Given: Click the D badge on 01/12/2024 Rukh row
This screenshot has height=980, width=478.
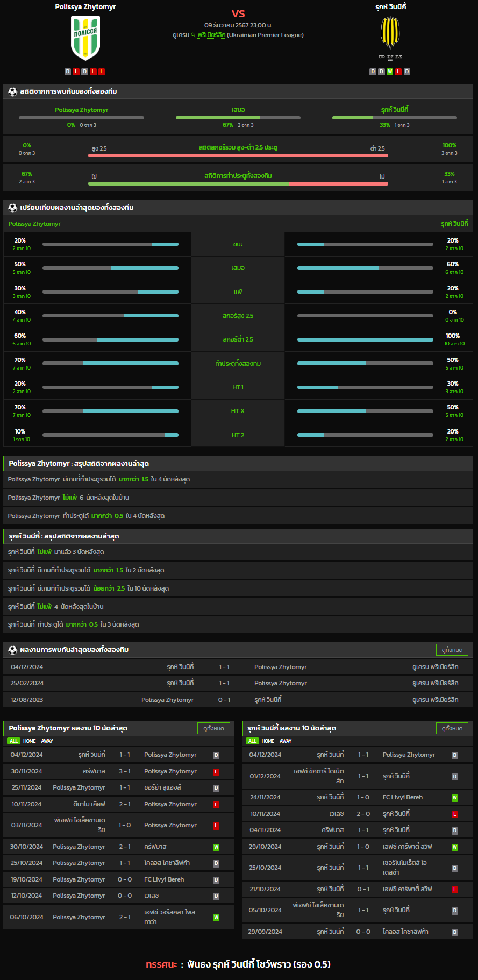Looking at the screenshot, I should point(455,777).
